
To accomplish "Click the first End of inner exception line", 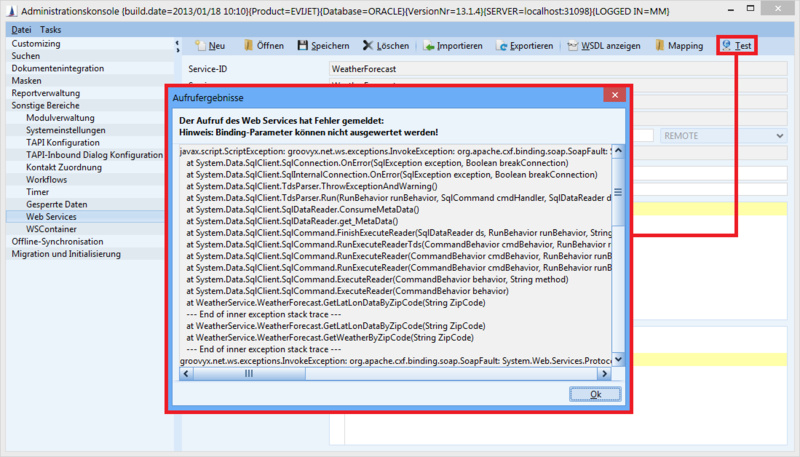I will [x=263, y=314].
